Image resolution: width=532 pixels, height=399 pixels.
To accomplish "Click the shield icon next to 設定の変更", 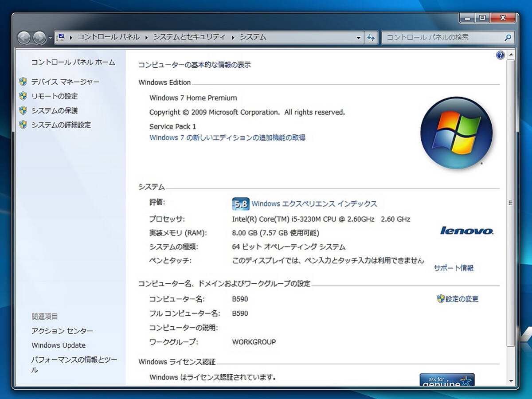I will 441,299.
